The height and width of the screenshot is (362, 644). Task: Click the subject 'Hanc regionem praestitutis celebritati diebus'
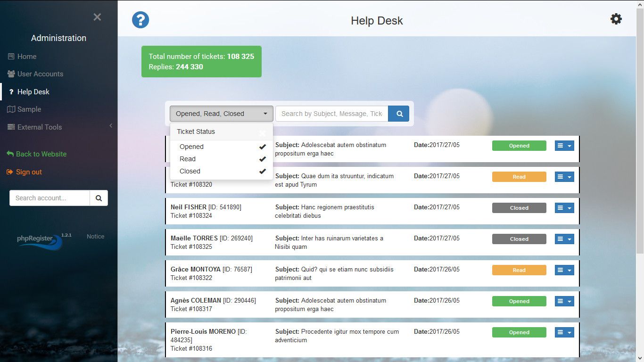click(x=325, y=211)
